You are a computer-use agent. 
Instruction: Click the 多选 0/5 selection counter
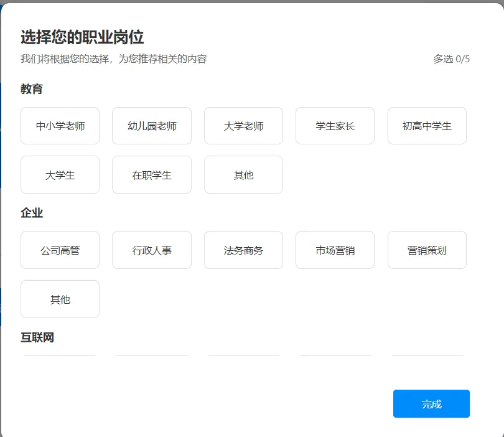449,59
